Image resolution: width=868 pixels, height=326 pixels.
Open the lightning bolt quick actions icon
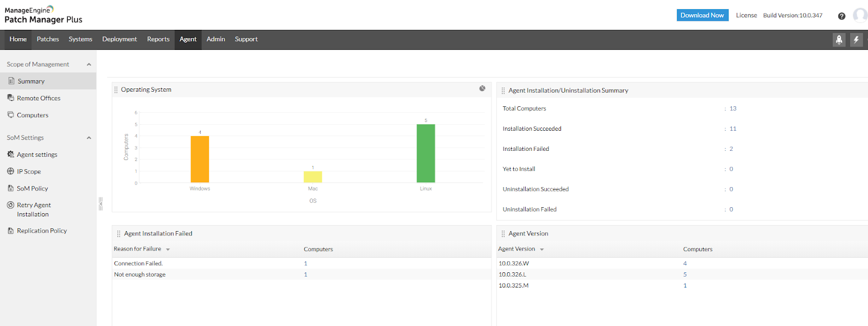click(856, 40)
